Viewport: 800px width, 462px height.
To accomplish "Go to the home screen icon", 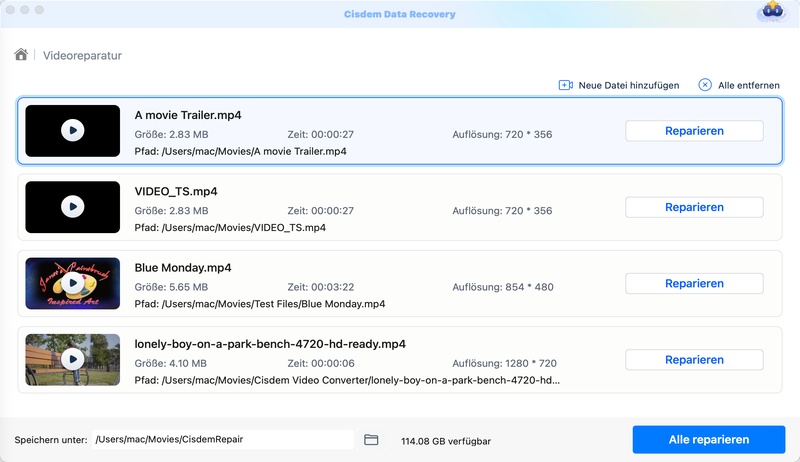I will (x=21, y=55).
